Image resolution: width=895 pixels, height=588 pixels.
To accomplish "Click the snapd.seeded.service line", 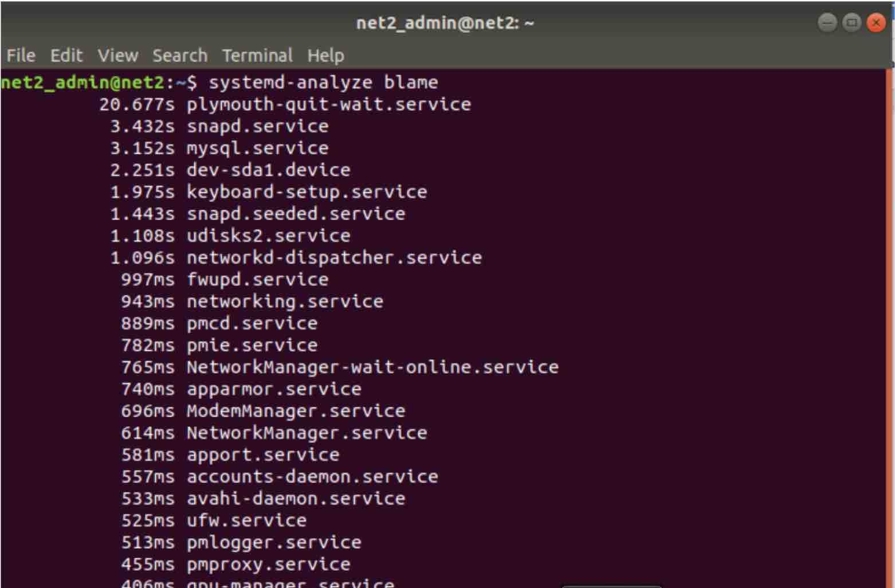I will point(258,214).
